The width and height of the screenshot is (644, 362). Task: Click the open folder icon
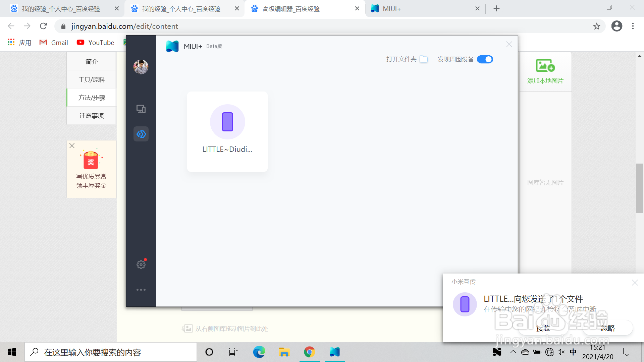(x=424, y=59)
